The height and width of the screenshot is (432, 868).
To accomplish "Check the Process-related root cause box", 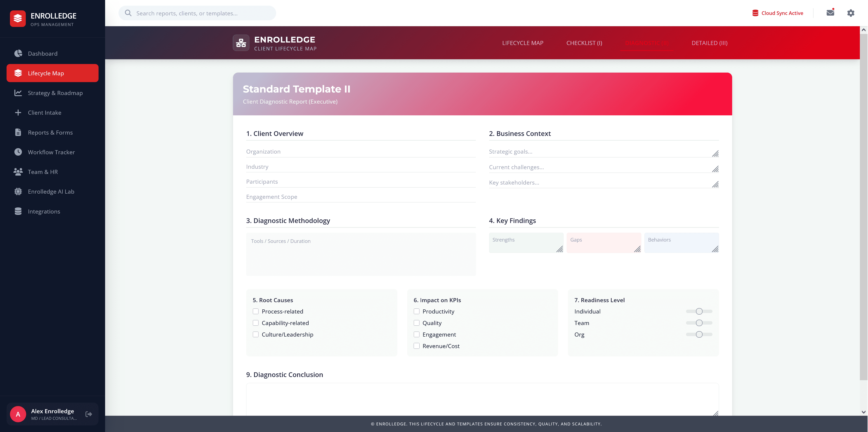I will click(x=256, y=311).
